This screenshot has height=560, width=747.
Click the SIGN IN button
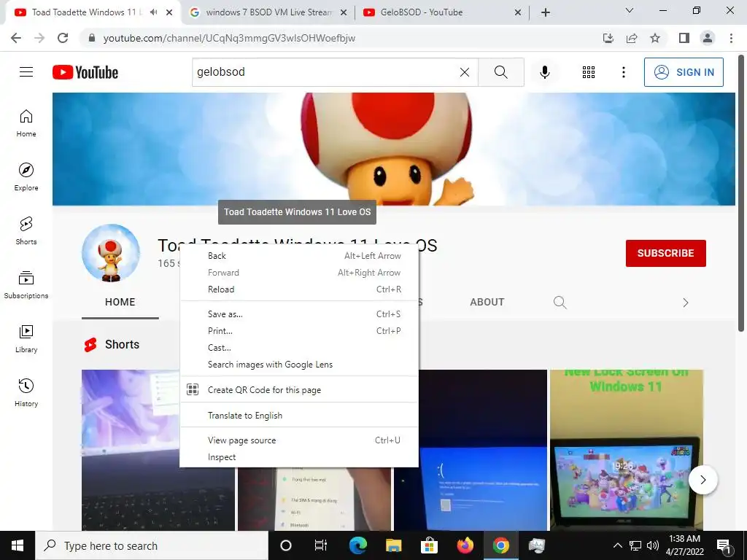[x=684, y=72]
